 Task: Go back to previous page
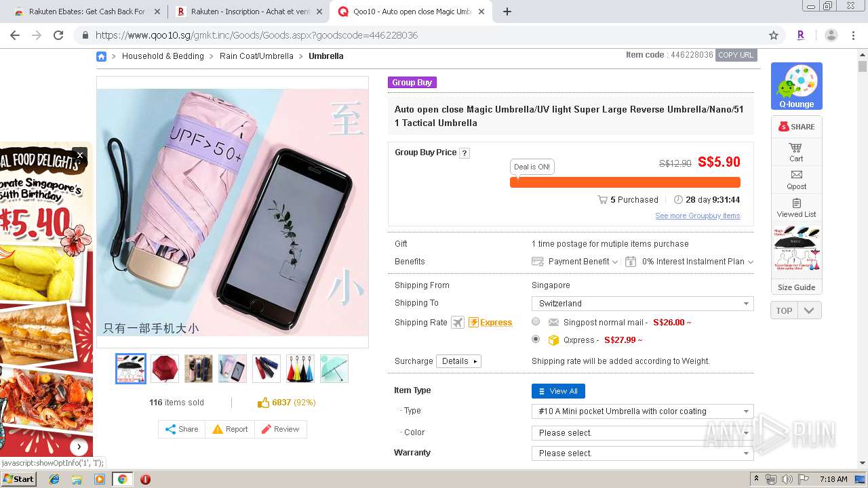click(15, 35)
